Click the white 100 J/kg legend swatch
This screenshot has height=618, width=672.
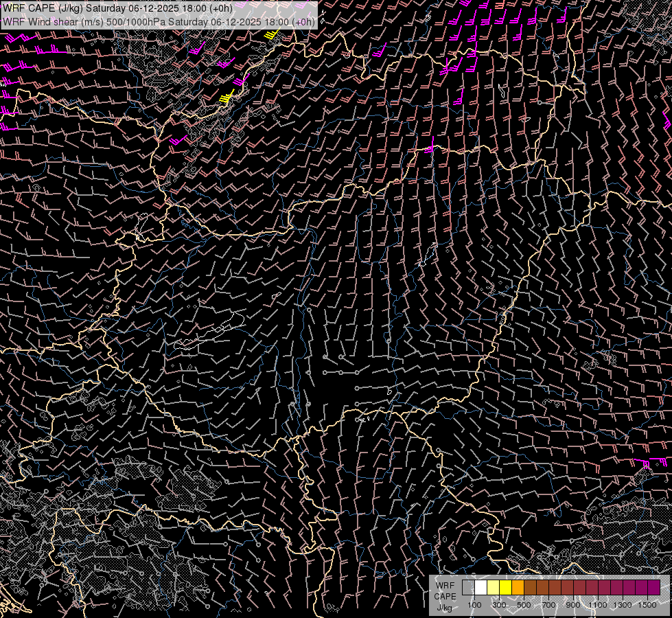point(480,588)
